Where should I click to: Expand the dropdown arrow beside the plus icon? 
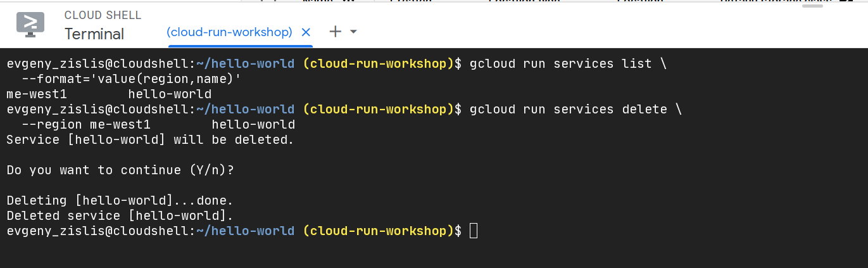coord(353,32)
